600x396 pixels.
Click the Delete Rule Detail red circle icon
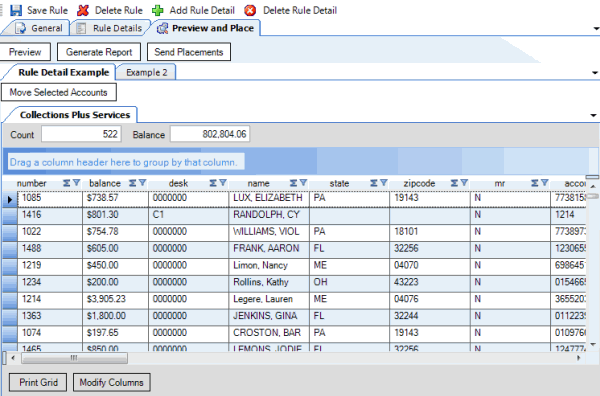point(250,10)
